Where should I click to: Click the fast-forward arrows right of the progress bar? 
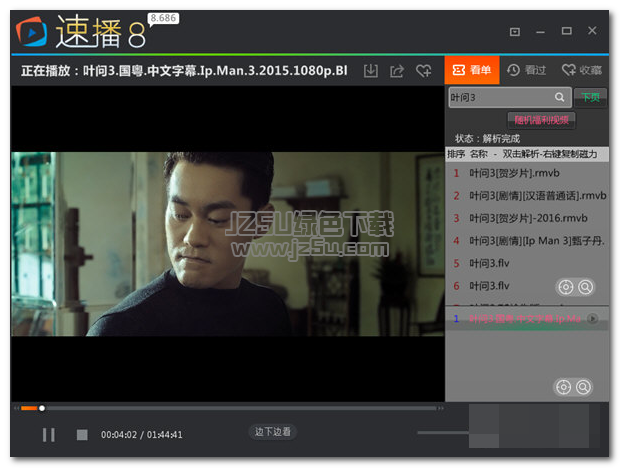click(441, 408)
